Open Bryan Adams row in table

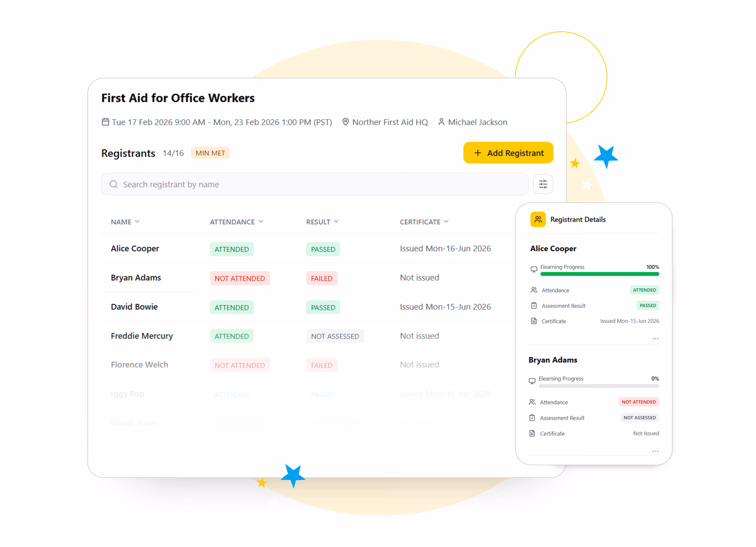pos(308,278)
